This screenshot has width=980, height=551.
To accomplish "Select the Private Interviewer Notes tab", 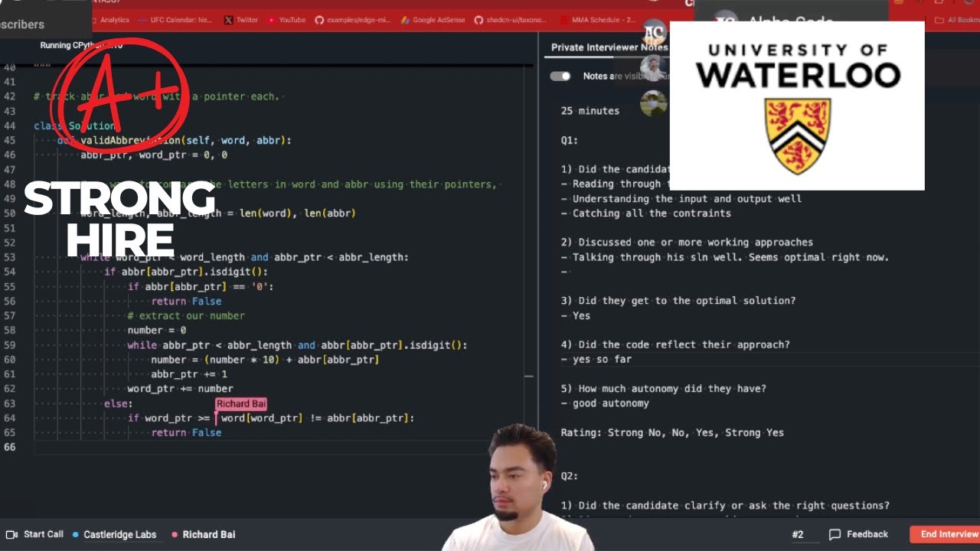I will [x=609, y=47].
